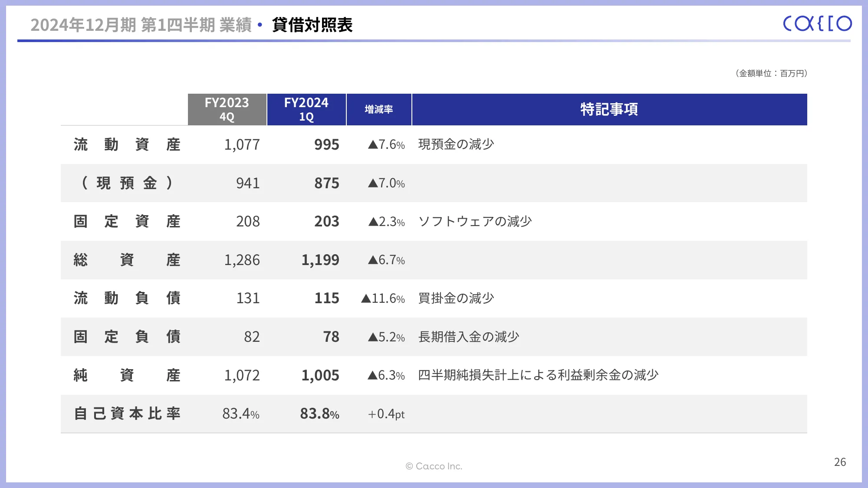Click the Cacco logo in top-right corner
Screen dimensions: 868x488
(x=817, y=23)
